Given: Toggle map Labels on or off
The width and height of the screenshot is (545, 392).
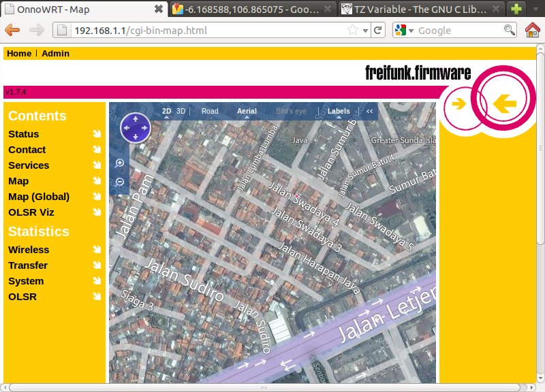Looking at the screenshot, I should click(x=339, y=111).
